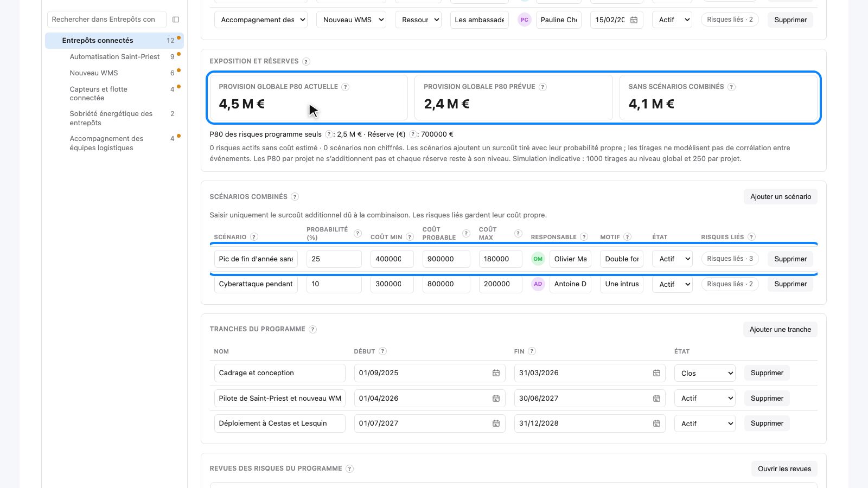Toggle the sidebar panel icon beside search
Viewport: 868px width, 488px height.
(x=176, y=20)
